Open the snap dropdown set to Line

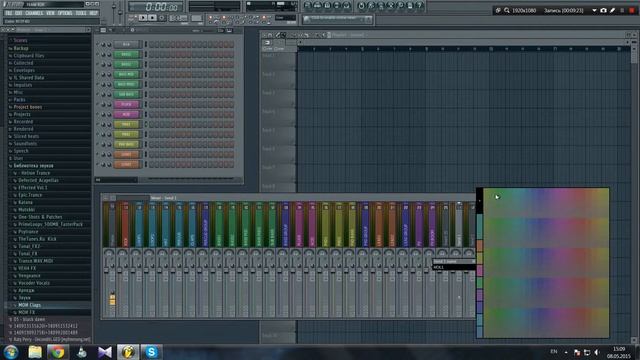(285, 18)
